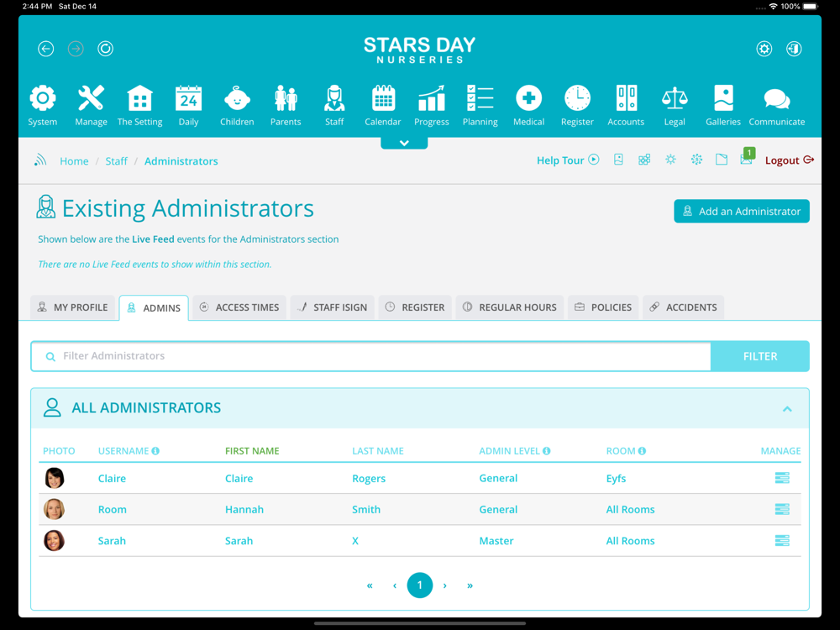
Task: Collapse the All Administrators panel
Action: (787, 409)
